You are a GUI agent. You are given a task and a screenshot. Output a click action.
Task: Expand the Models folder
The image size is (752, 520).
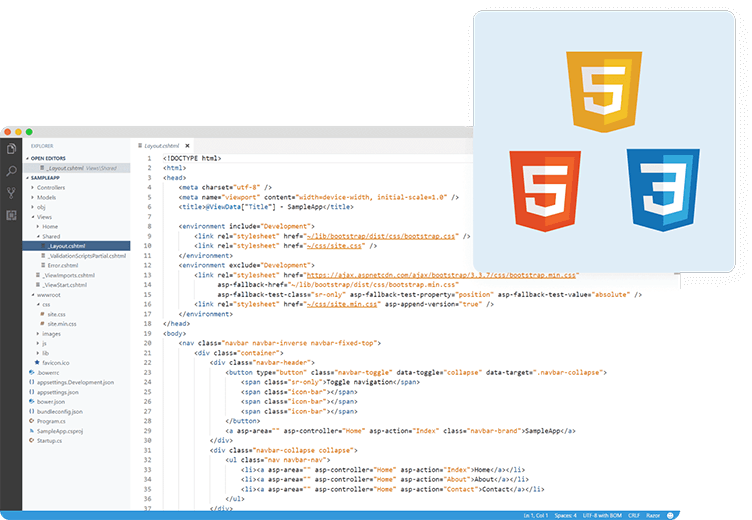47,197
